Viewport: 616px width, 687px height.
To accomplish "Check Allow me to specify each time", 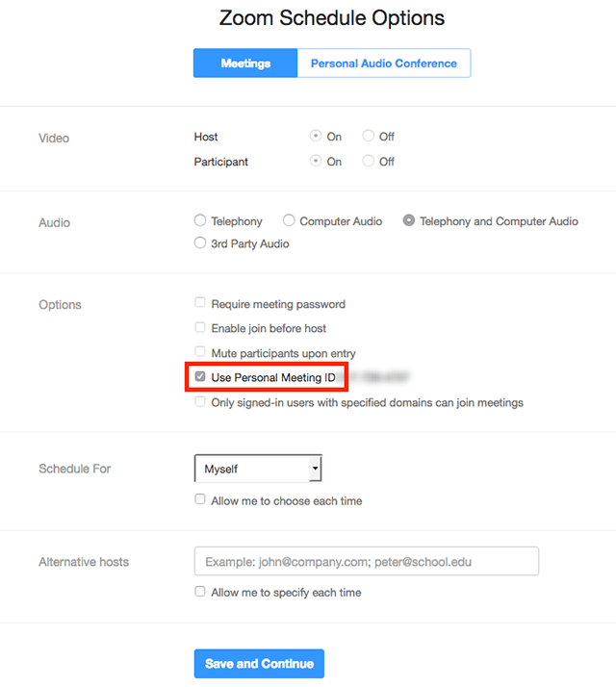I will tap(200, 592).
